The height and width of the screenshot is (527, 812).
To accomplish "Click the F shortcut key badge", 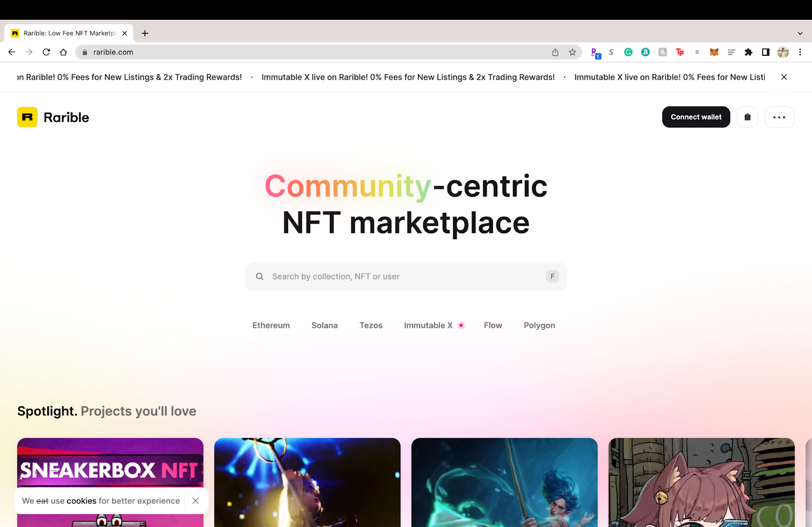I will (553, 276).
